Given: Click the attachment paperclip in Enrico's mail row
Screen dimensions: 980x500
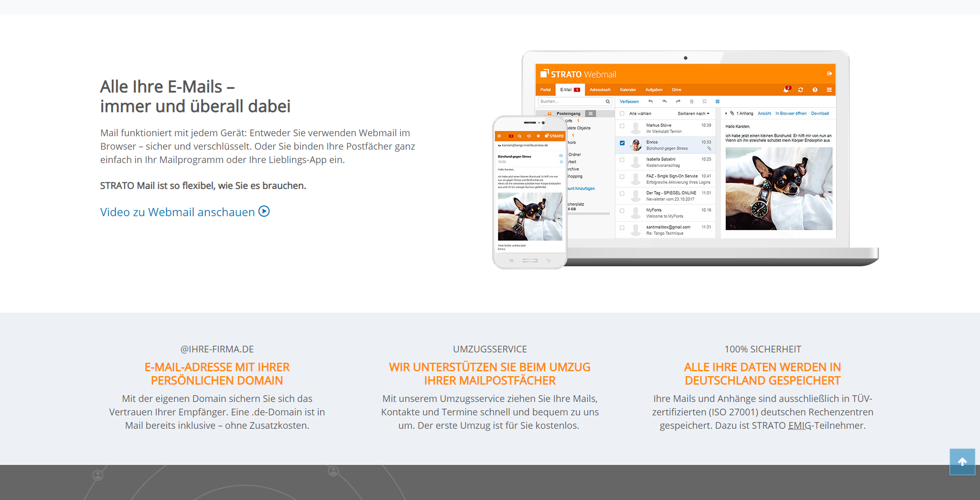Looking at the screenshot, I should [x=709, y=149].
